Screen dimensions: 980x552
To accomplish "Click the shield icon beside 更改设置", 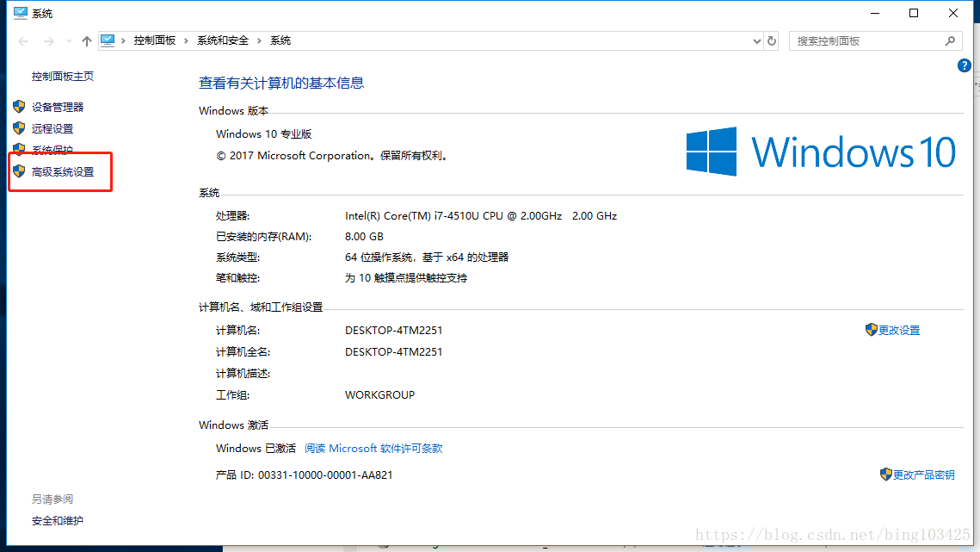I will [872, 330].
